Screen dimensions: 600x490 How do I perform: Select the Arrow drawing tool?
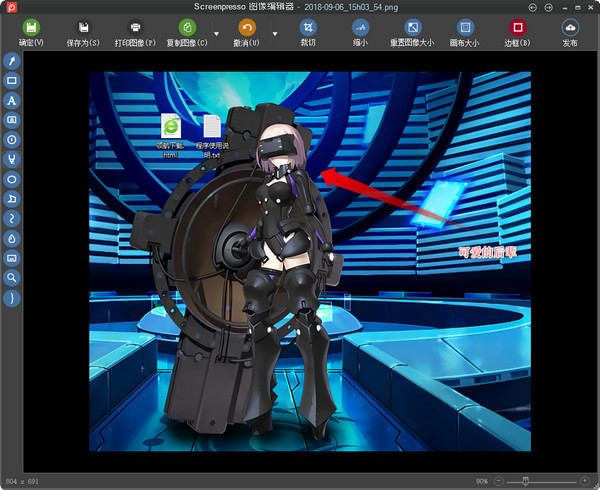coord(12,61)
